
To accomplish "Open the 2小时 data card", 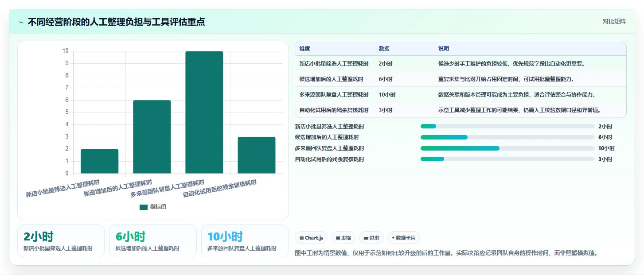I will (x=61, y=241).
